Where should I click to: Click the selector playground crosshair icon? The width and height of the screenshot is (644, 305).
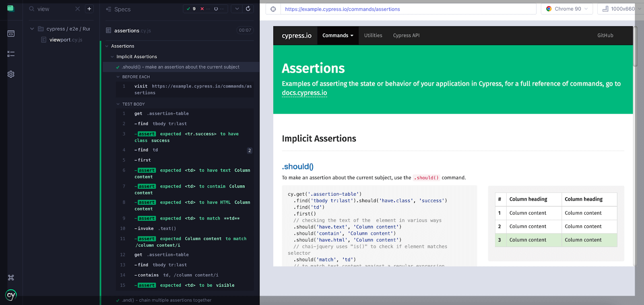(x=273, y=9)
